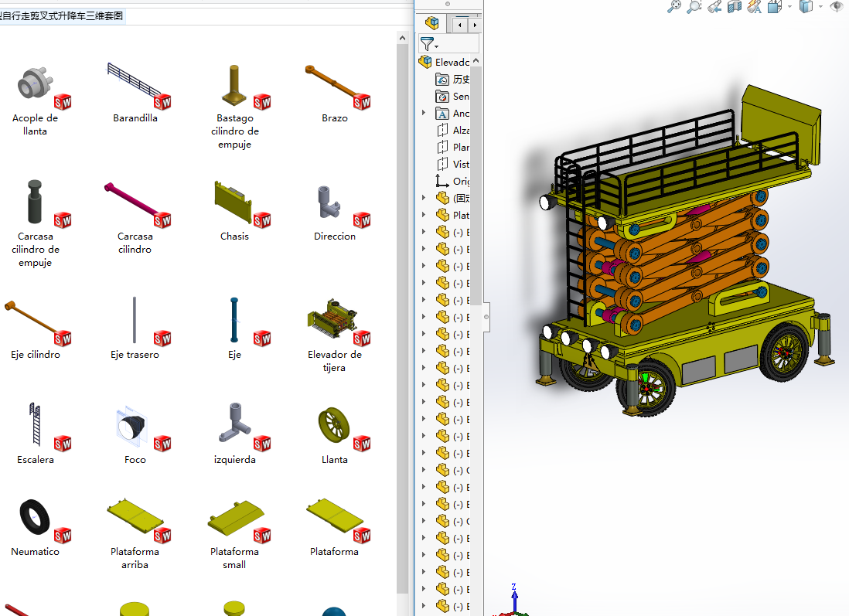The width and height of the screenshot is (849, 616).
Task: Click the 'Chasis' file name text
Action: coord(234,236)
